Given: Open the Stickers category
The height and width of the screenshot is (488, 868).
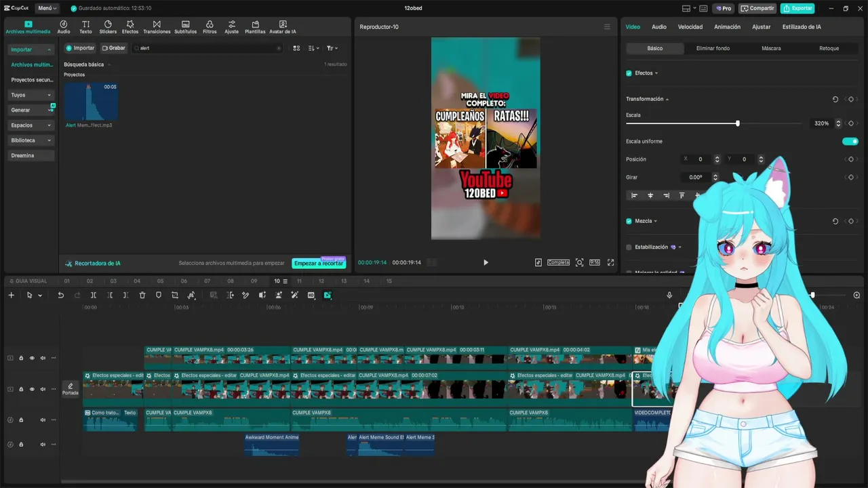Looking at the screenshot, I should (108, 27).
